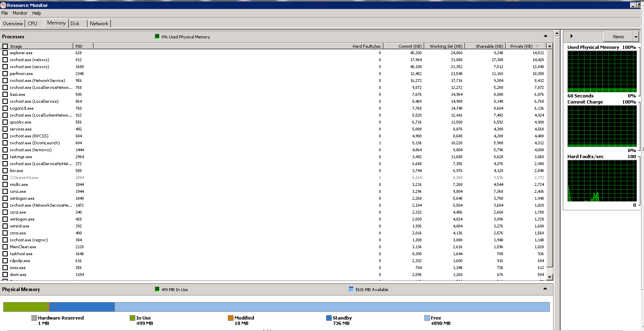Image resolution: width=644 pixels, height=331 pixels.
Task: Hide the graphs pane using the arrow
Action: (571, 36)
